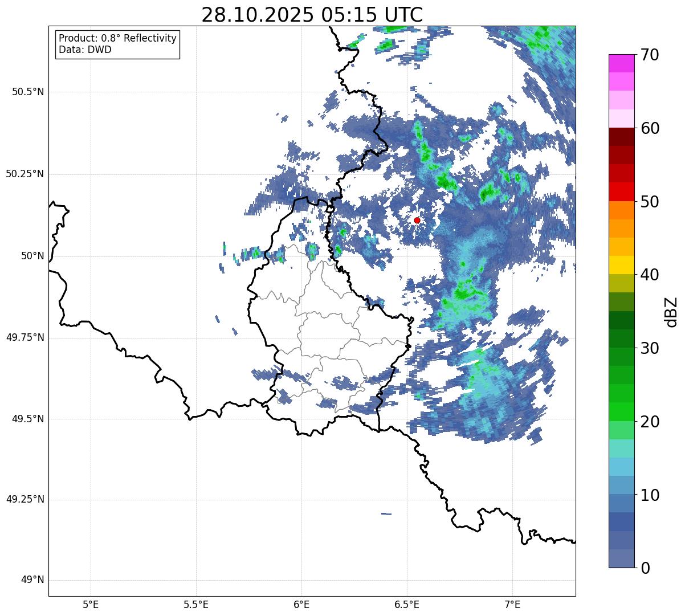
Task: Click the colorbar tick label 20
Action: point(650,422)
